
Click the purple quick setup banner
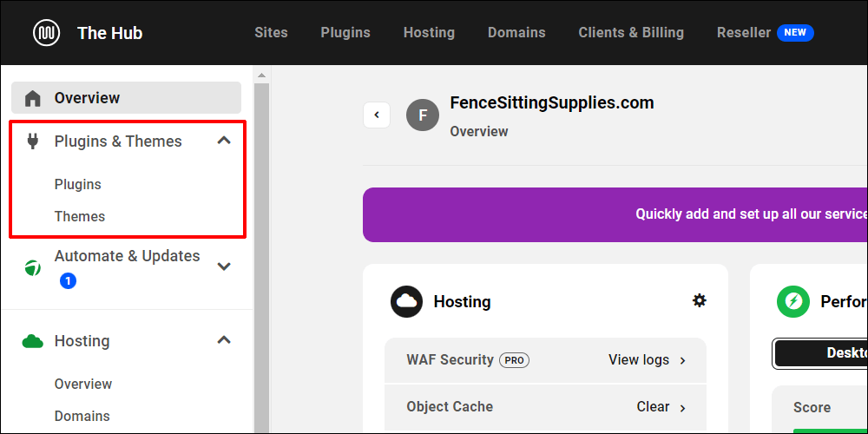tap(615, 214)
